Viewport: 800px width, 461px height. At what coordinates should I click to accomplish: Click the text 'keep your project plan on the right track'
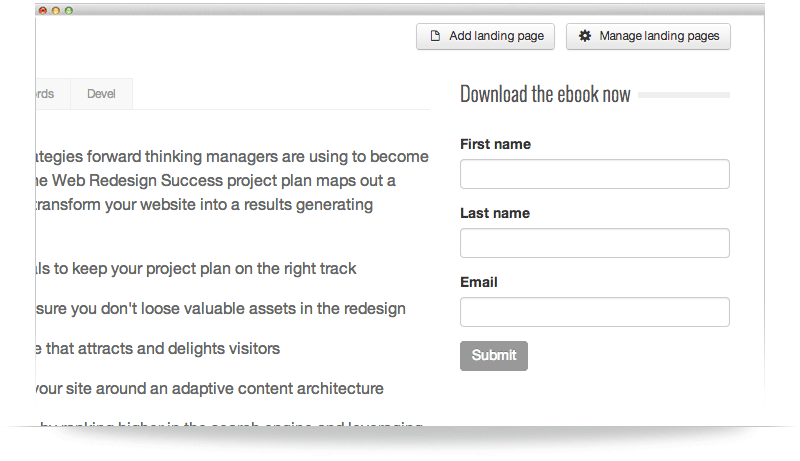214,269
